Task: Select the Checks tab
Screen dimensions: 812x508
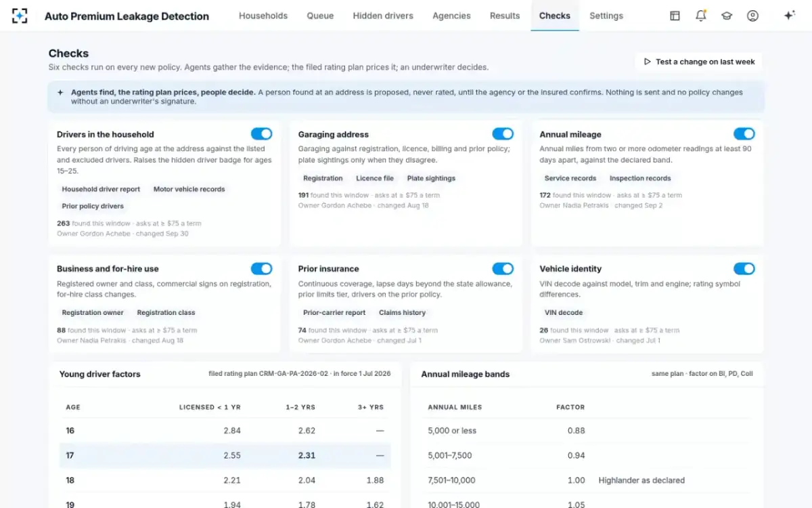Action: coord(555,16)
